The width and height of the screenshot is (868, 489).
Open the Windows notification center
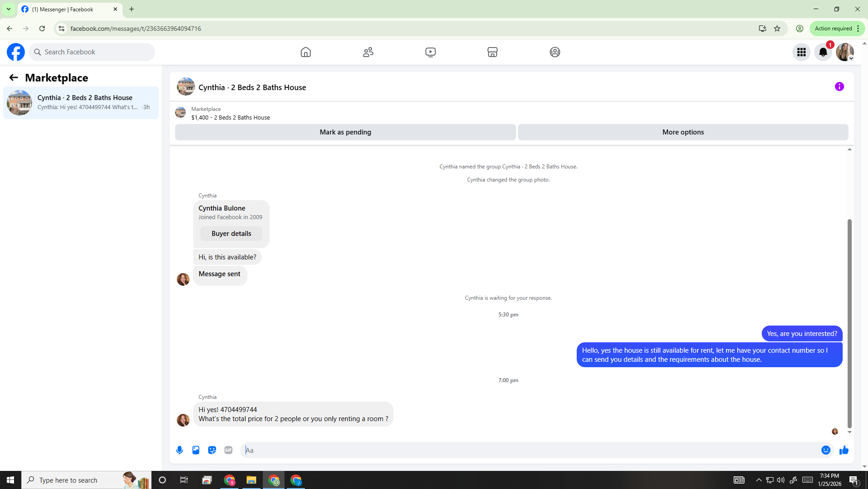[854, 480]
